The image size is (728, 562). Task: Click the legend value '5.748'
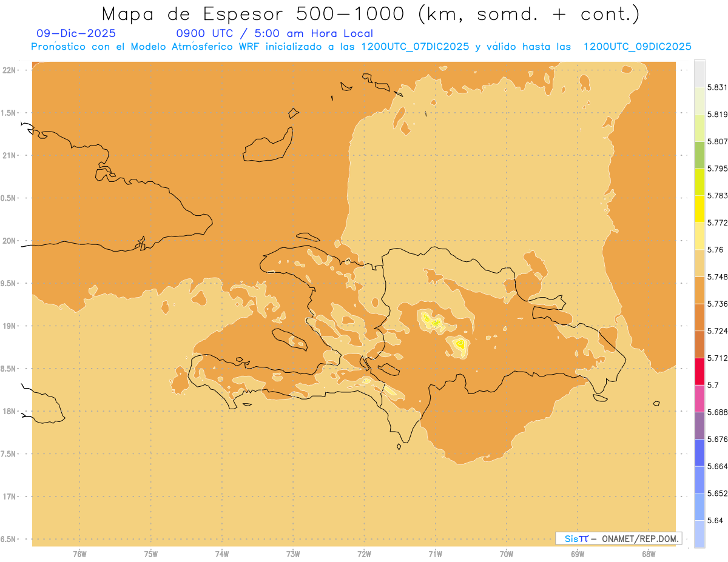(x=718, y=276)
